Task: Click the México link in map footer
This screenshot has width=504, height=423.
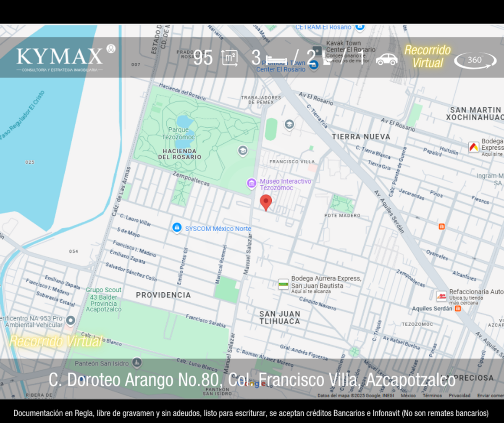Action: [408, 396]
